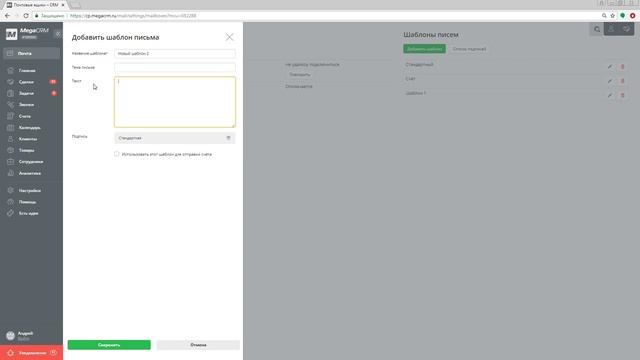The image size is (640, 360).
Task: Click Добавить шаблон button in background page
Action: (x=424, y=49)
